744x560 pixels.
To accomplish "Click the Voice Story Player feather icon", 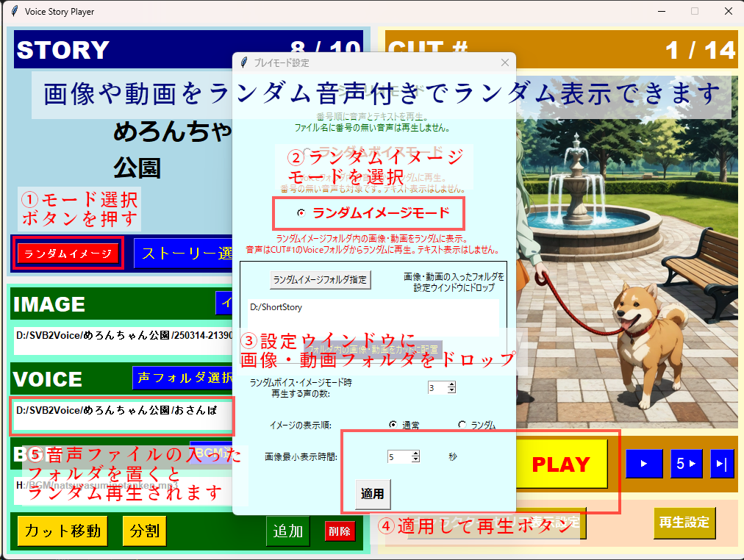I will pos(15,11).
